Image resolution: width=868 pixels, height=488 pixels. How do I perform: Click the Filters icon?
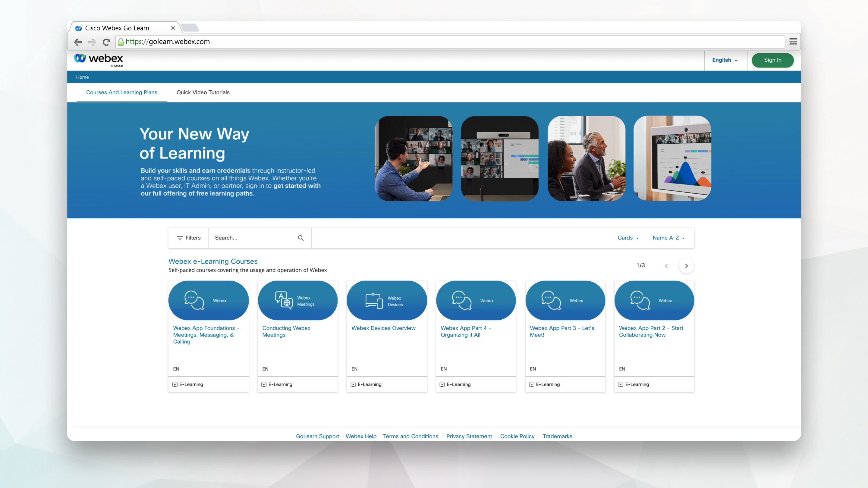point(180,238)
